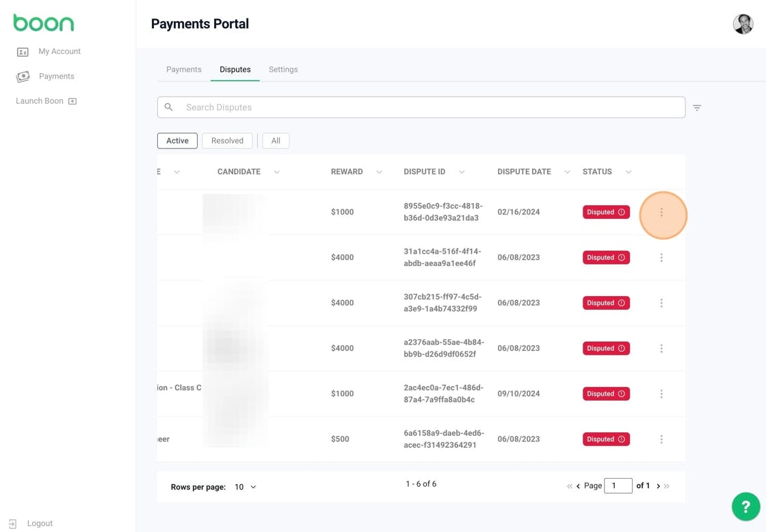Show Active disputes
Viewport: 766px width, 532px height.
177,141
